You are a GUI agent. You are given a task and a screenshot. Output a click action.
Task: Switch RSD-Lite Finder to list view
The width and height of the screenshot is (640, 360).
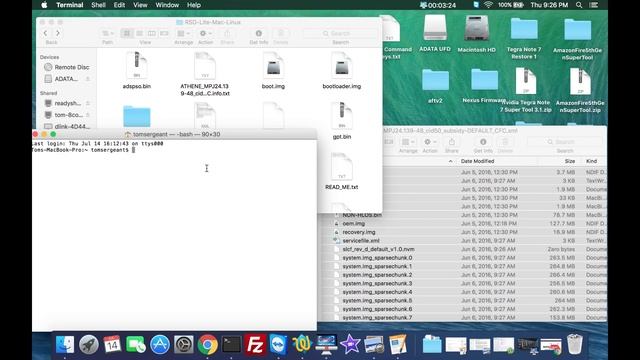click(139, 33)
